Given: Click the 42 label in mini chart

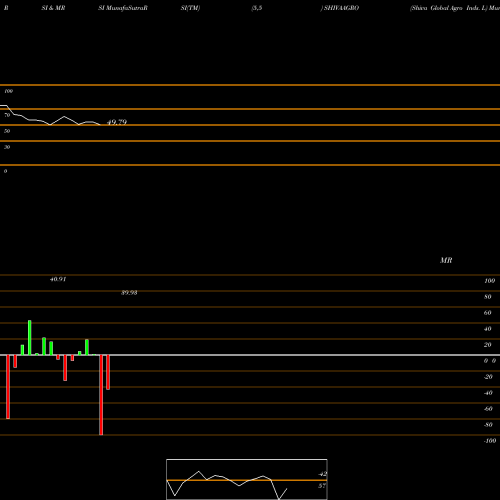Looking at the screenshot, I should pyautogui.click(x=322, y=474).
